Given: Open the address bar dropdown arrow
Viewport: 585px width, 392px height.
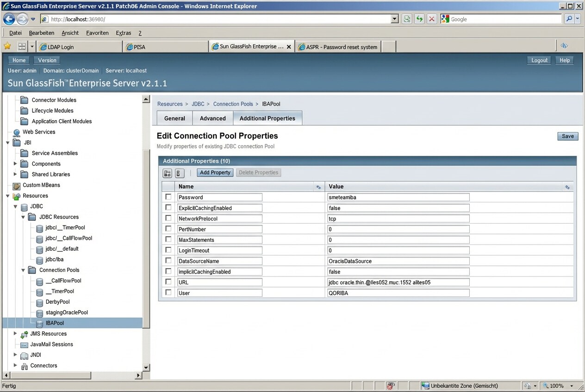Looking at the screenshot, I should (x=395, y=19).
